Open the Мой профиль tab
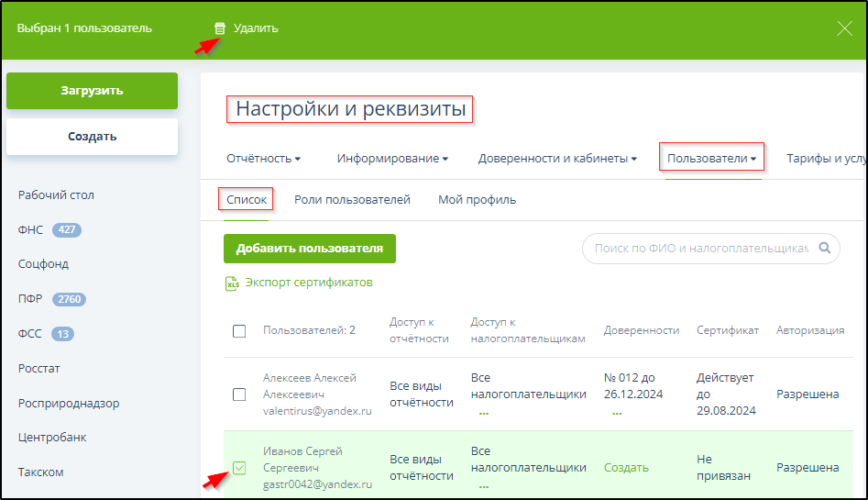 pos(477,199)
